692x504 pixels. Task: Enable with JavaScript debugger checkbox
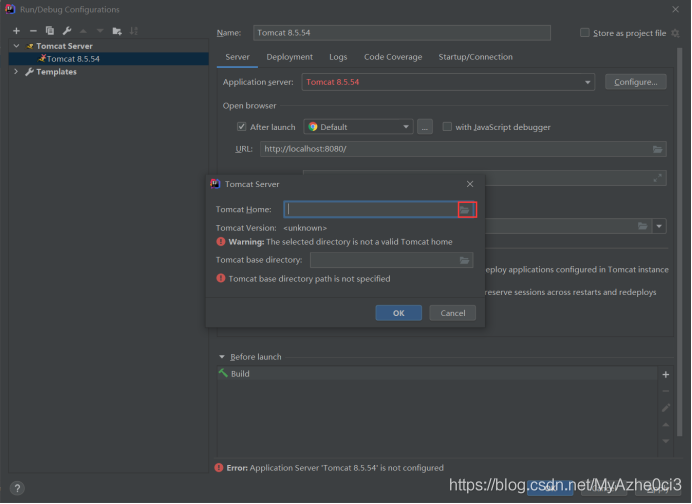[447, 127]
